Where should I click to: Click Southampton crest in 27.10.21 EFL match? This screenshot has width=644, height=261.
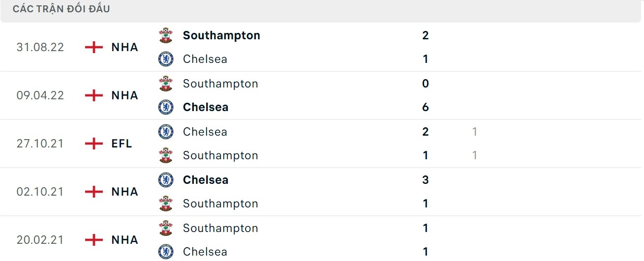166,155
